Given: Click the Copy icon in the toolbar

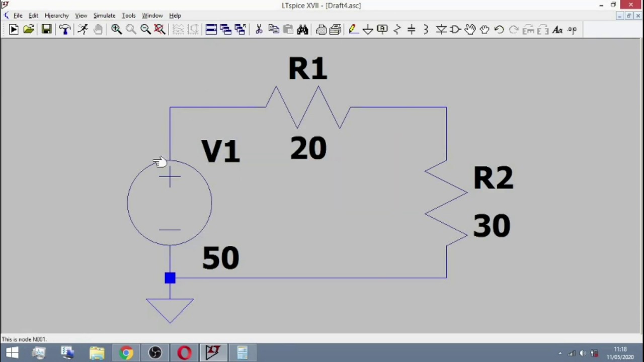Looking at the screenshot, I should click(274, 30).
